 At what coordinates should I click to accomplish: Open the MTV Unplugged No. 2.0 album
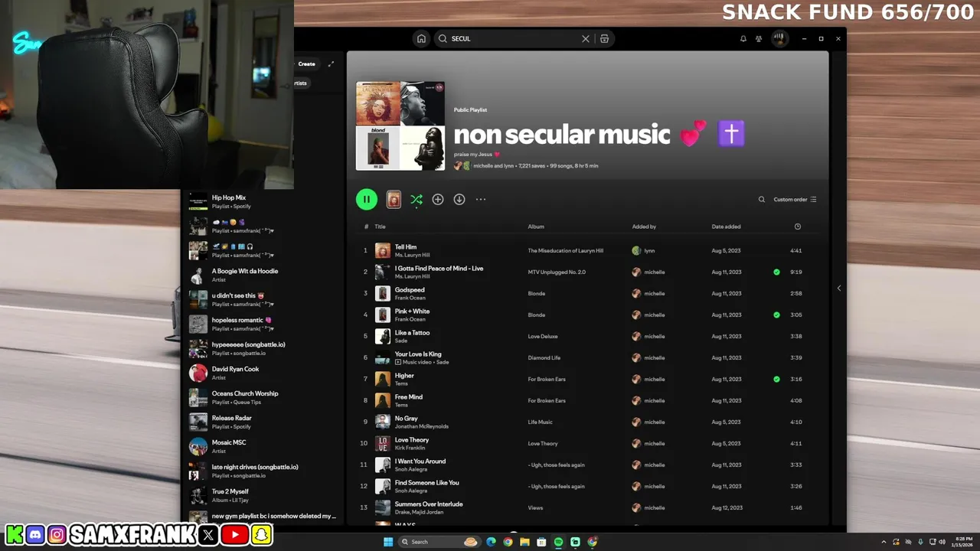click(557, 272)
